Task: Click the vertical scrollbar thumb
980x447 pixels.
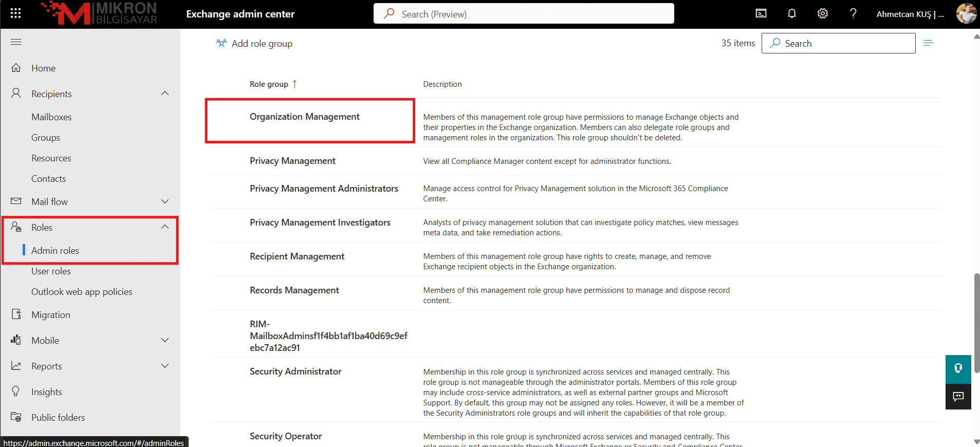Action: click(976, 323)
